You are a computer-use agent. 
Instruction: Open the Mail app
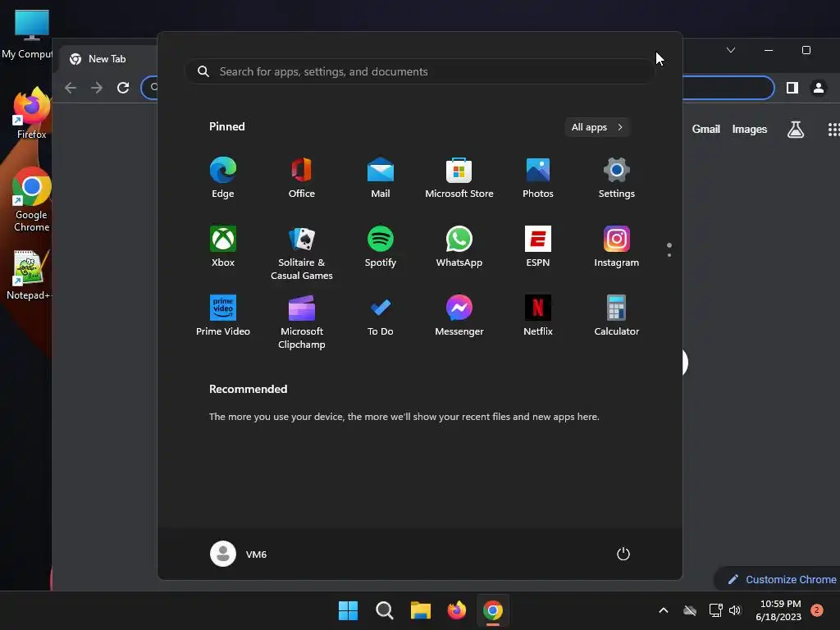pos(381,178)
